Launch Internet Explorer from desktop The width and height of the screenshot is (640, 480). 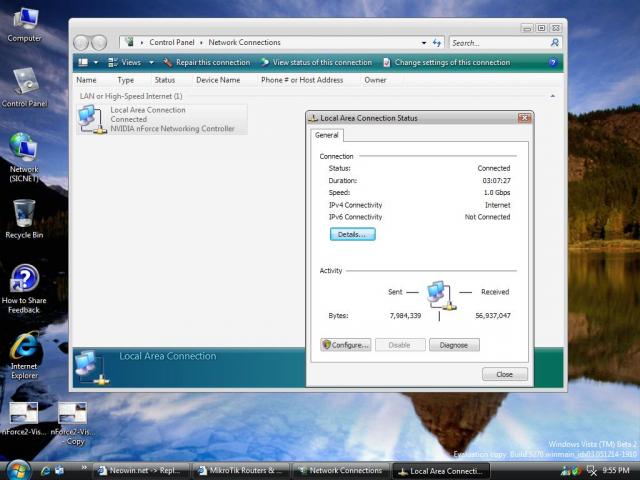[24, 355]
